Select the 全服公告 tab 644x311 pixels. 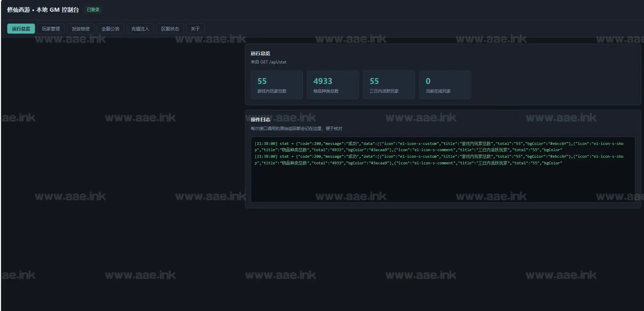coord(111,29)
